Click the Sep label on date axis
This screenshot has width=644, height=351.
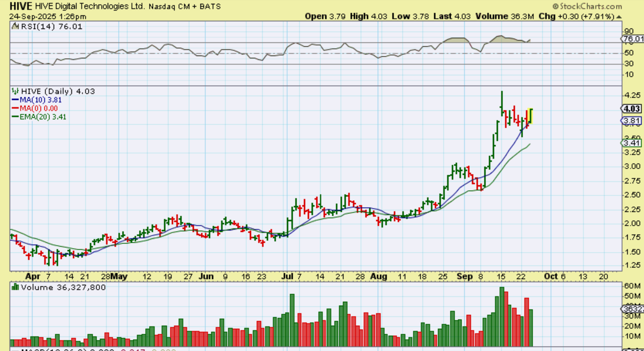click(x=465, y=276)
